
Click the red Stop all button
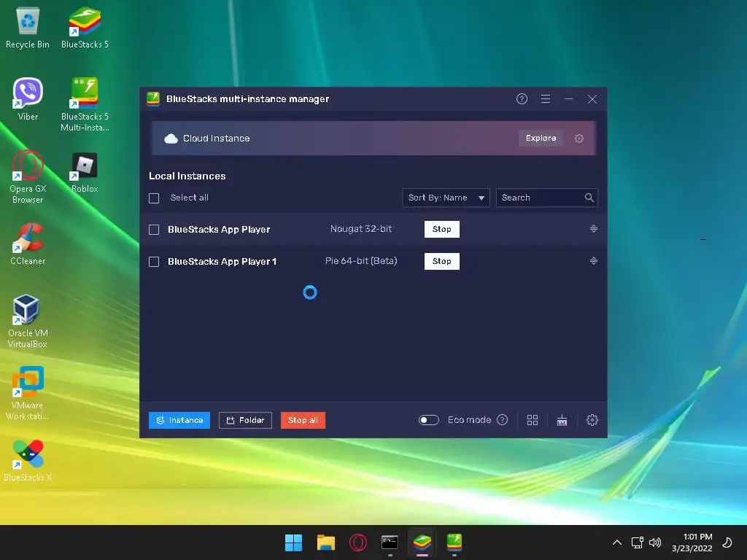coord(303,420)
